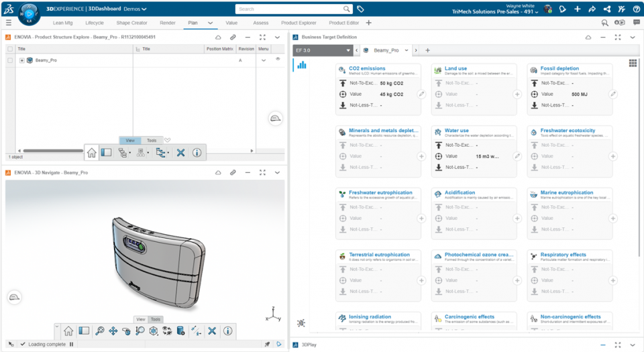Click the Business Target vertical scrollbar
Viewport: 644px width, 352px height.
[639, 156]
